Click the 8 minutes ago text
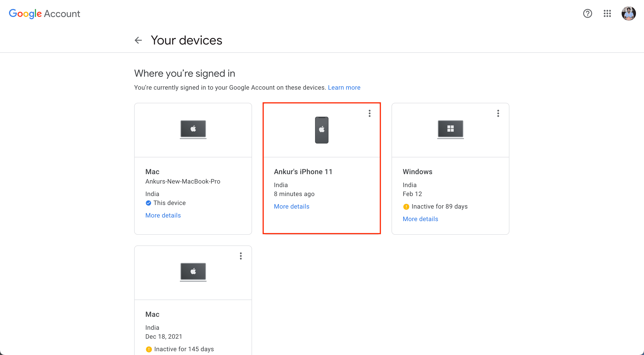644x355 pixels. tap(294, 194)
